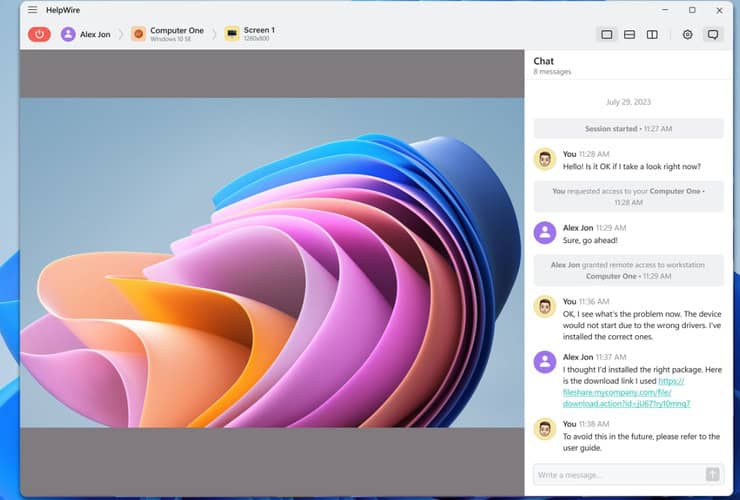Click the remote desktop screen view
740x500 pixels.
[272, 263]
